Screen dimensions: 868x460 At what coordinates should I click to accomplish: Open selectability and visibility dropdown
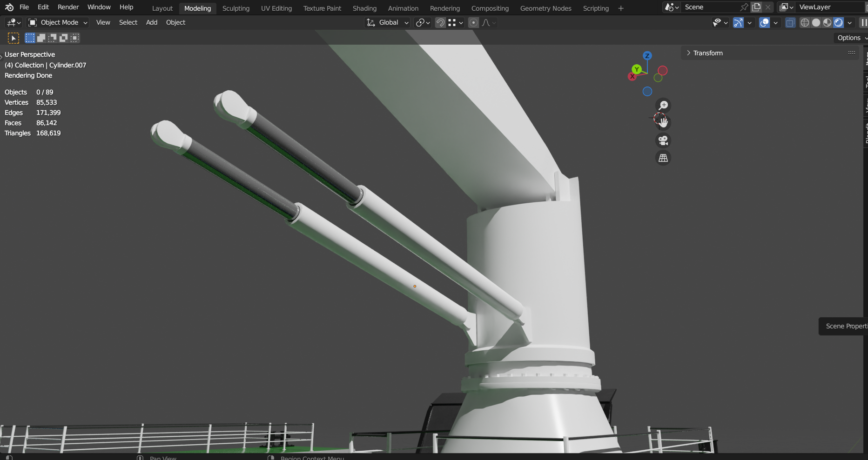click(x=720, y=22)
